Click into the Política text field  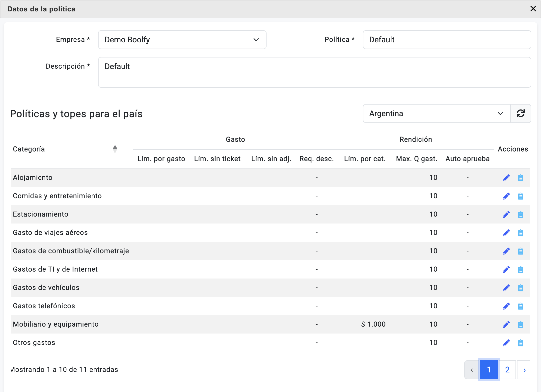[x=447, y=40]
